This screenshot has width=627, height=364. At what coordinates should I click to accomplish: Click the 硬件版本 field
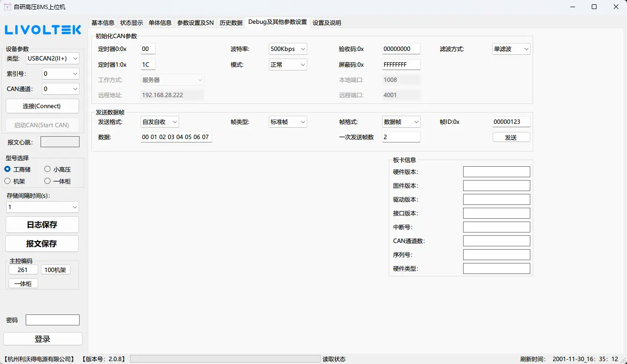496,172
